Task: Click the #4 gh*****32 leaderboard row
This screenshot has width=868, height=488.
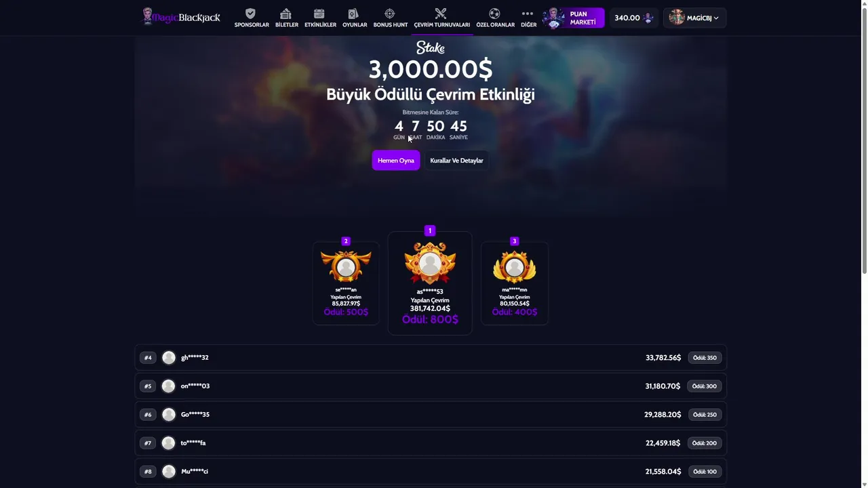Action: [431, 358]
